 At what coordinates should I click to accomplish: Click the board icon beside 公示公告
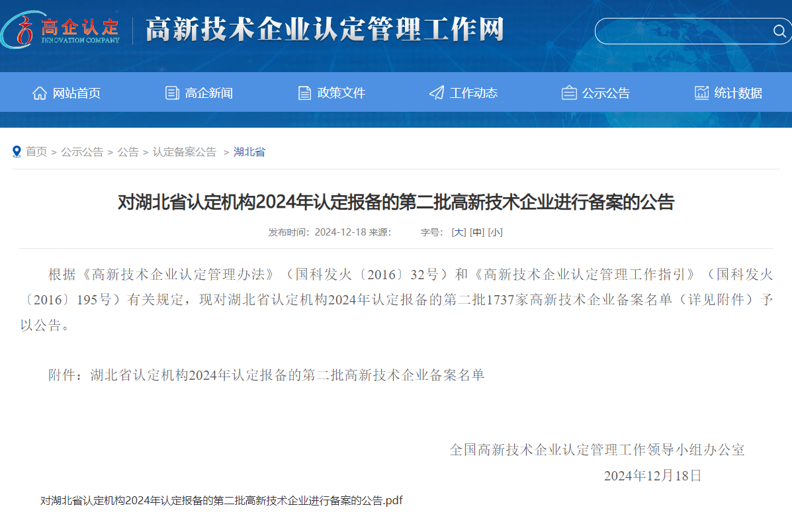click(569, 93)
